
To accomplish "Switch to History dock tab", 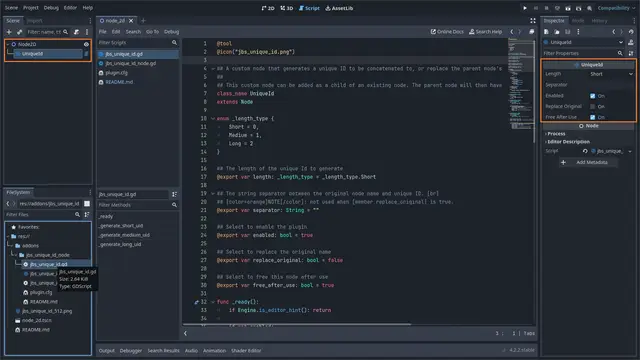I will (599, 20).
